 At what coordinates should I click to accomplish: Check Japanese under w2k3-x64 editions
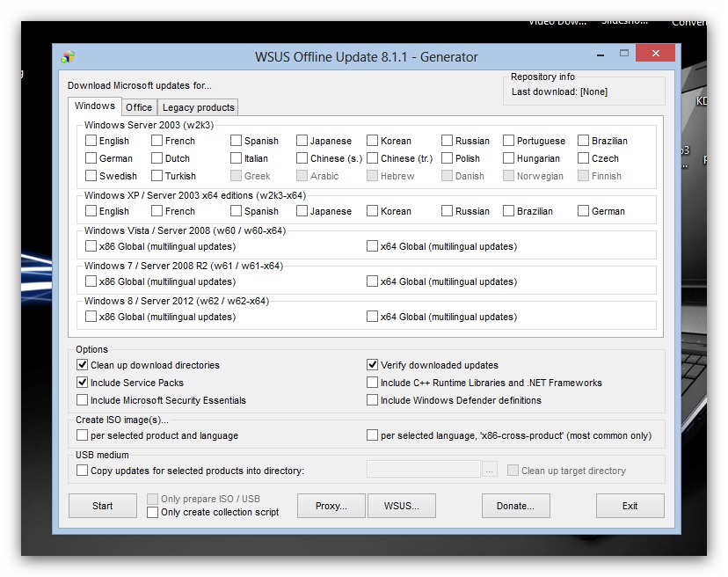point(302,211)
